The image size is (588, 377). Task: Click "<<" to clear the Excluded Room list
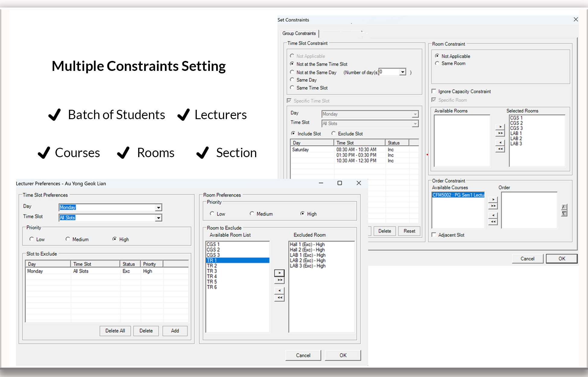point(279,297)
